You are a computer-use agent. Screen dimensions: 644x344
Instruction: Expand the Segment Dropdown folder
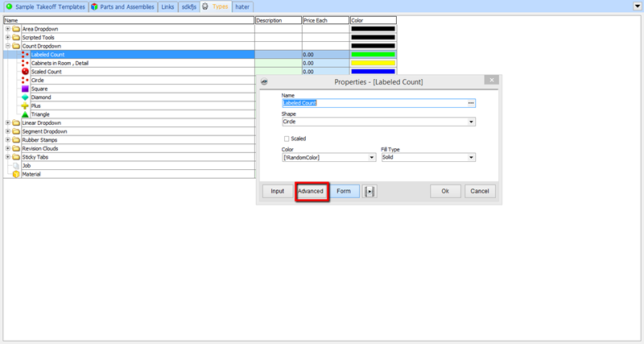8,131
